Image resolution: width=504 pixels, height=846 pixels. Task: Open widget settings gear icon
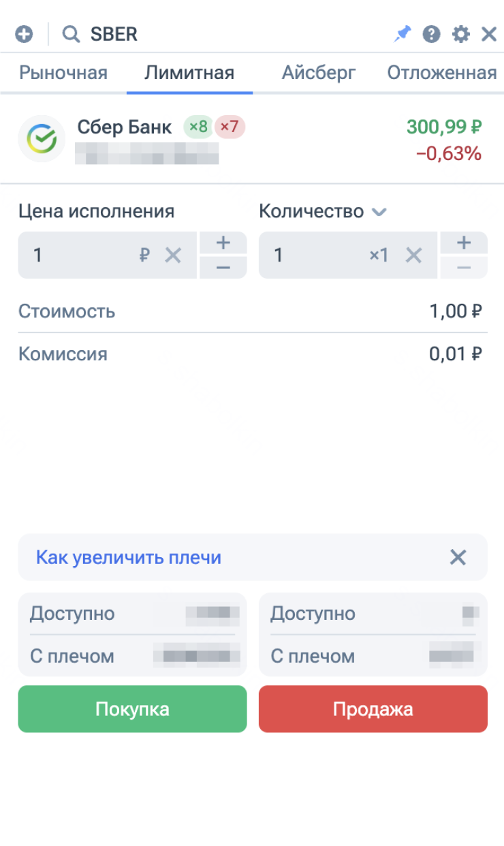pyautogui.click(x=461, y=34)
